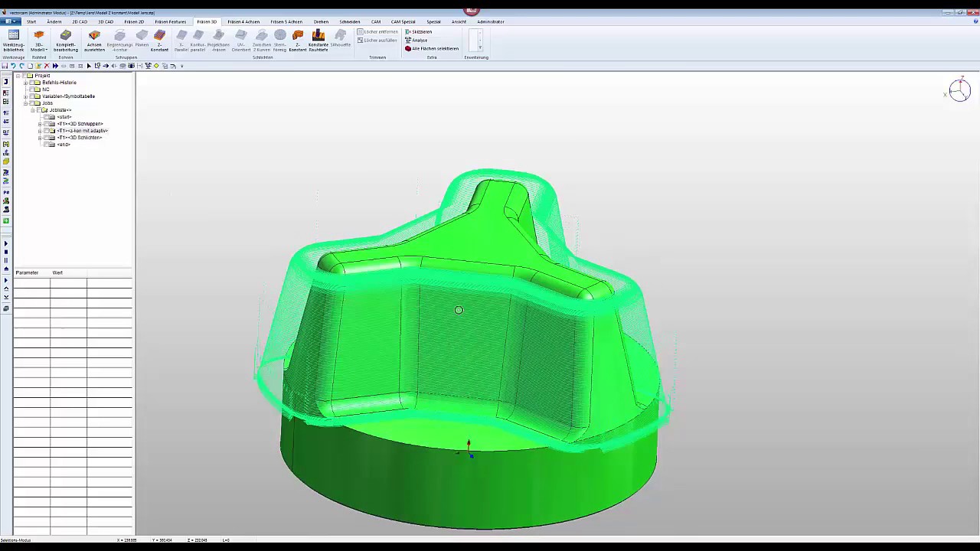This screenshot has width=980, height=551.
Task: Click the blue fast-forward icon in toolbar
Action: [x=55, y=66]
